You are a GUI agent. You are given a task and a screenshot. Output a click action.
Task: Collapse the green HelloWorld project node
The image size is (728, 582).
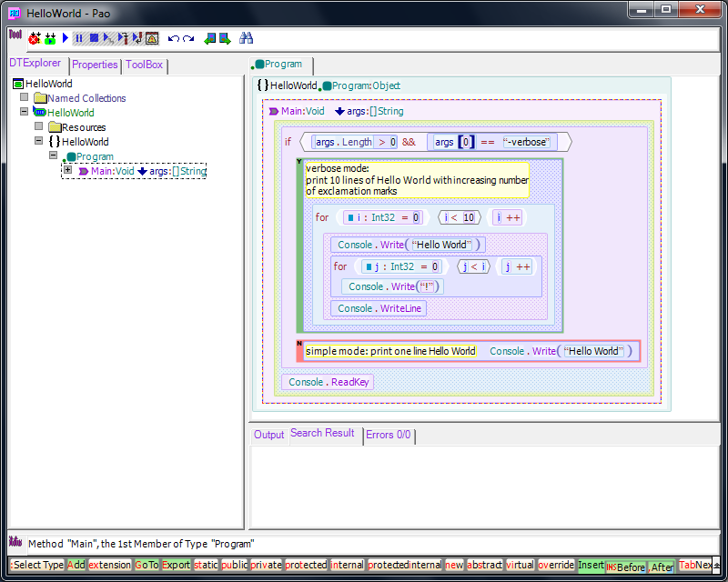(25, 112)
